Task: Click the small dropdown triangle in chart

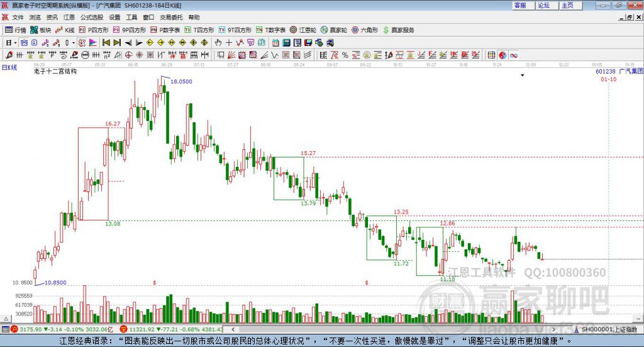Action: (x=523, y=75)
